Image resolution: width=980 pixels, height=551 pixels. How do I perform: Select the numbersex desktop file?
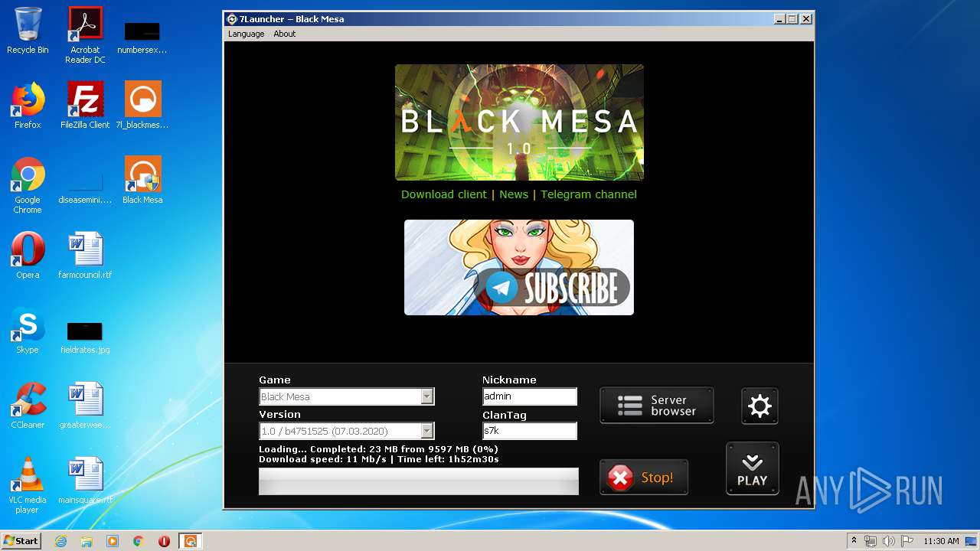click(x=142, y=35)
